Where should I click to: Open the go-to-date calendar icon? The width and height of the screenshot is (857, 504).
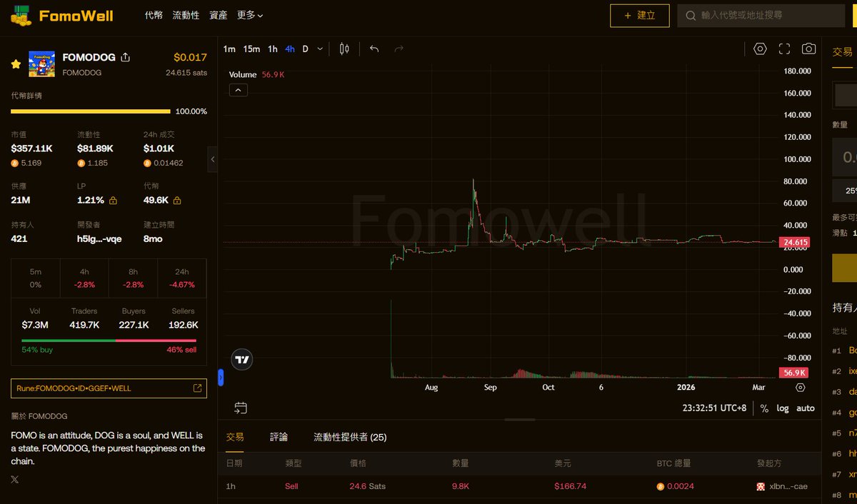pyautogui.click(x=241, y=408)
